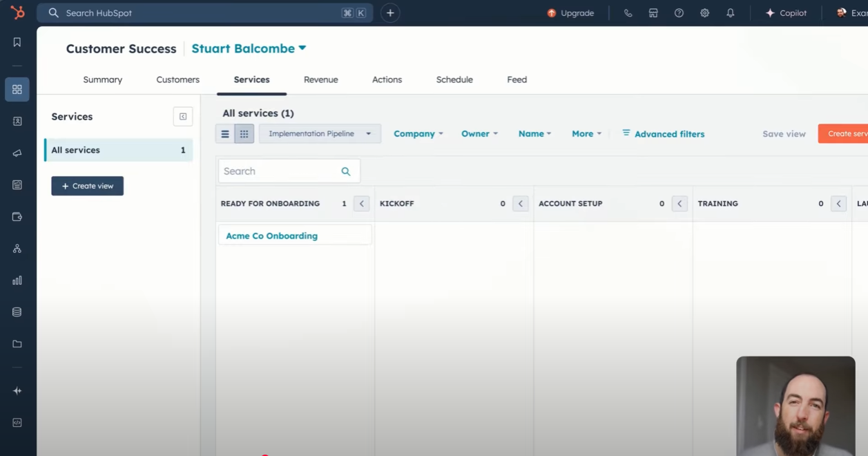Go to the Actions tab

pos(387,79)
